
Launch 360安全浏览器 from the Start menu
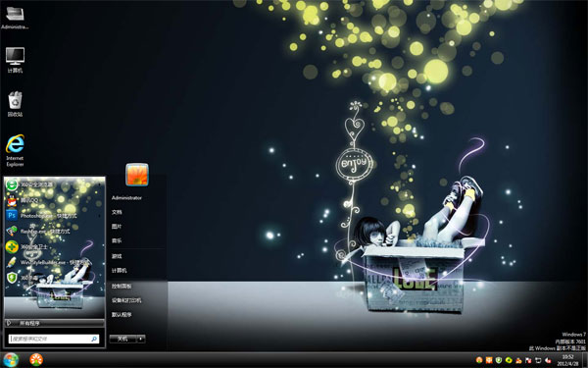[x=54, y=184]
